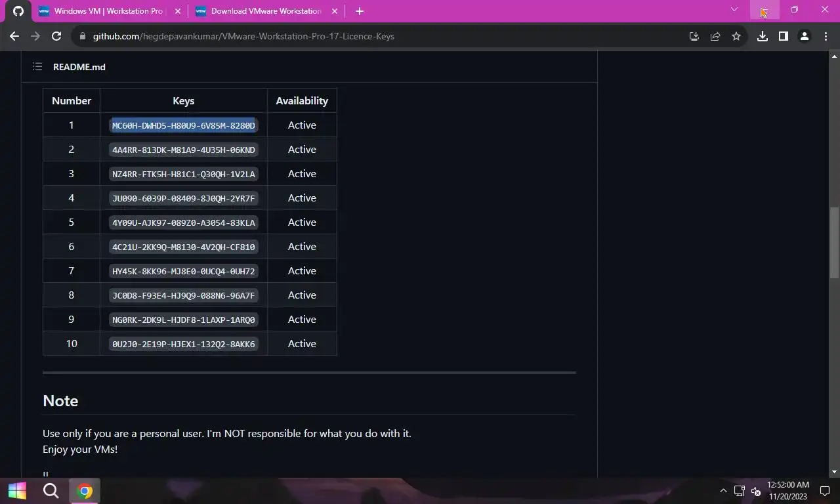
Task: View site information lock icon
Action: [83, 36]
